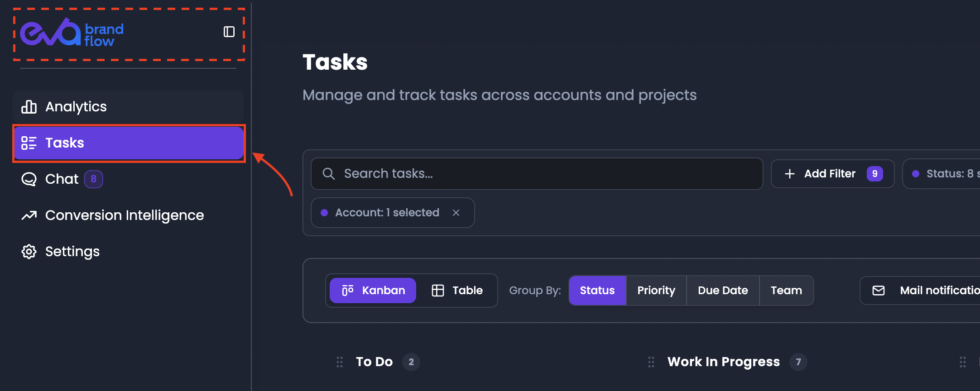The height and width of the screenshot is (391, 980).
Task: Click the Search tasks input field
Action: (x=537, y=174)
